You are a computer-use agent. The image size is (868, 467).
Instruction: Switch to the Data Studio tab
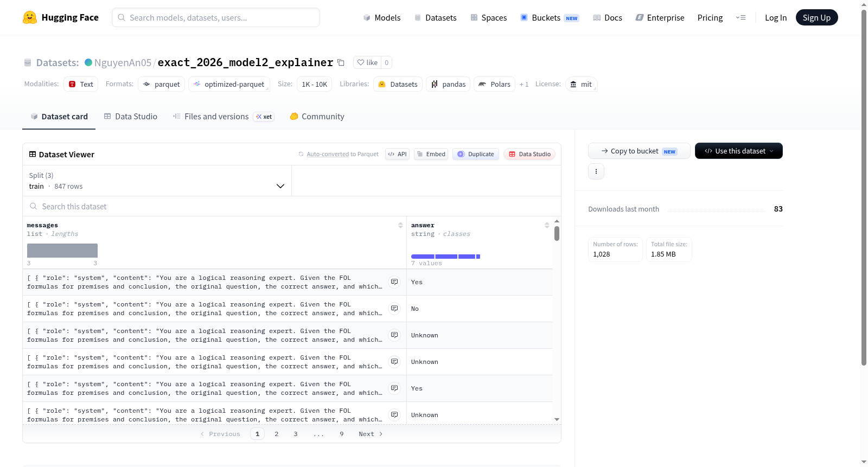coord(131,116)
